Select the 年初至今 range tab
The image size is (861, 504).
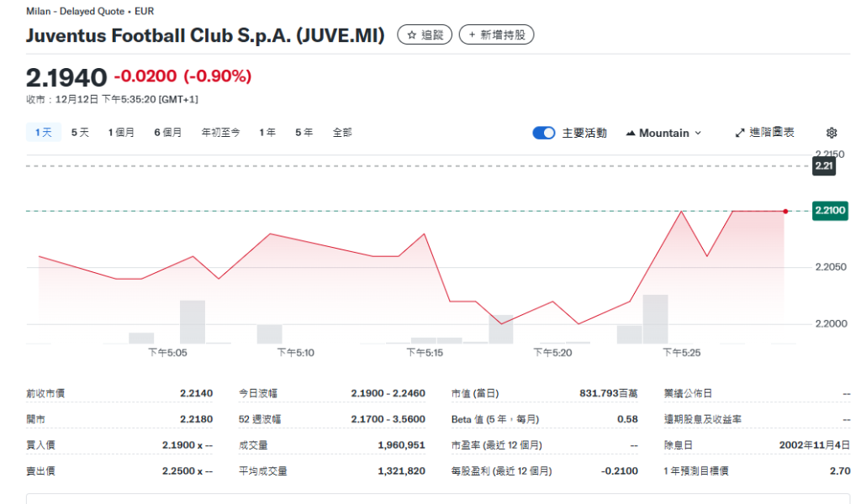pyautogui.click(x=220, y=133)
